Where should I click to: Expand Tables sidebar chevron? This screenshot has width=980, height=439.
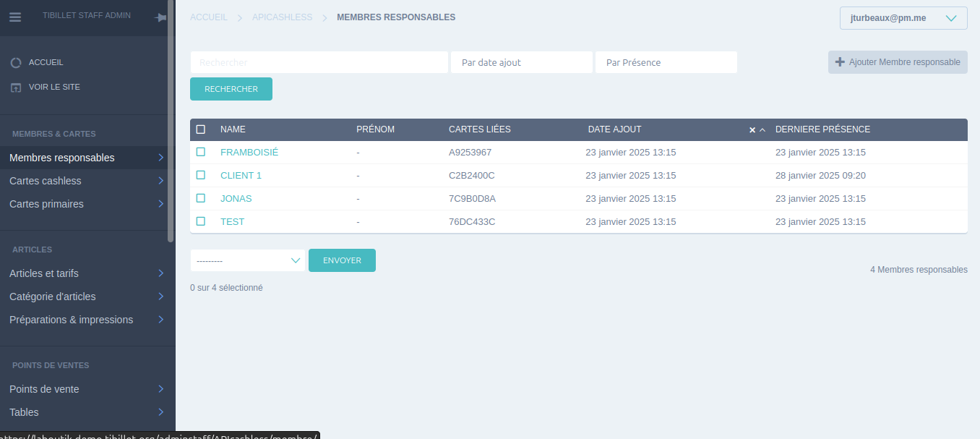[x=160, y=412]
